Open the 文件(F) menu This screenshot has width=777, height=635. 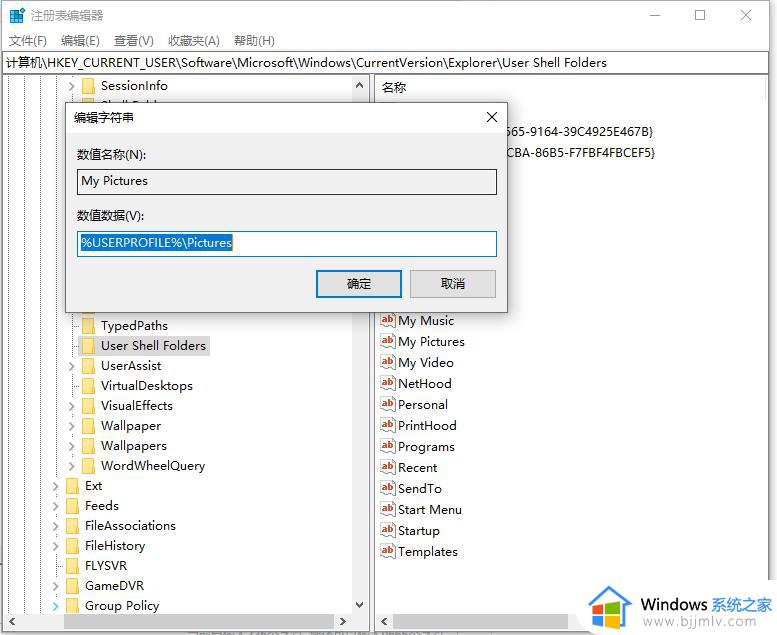28,41
